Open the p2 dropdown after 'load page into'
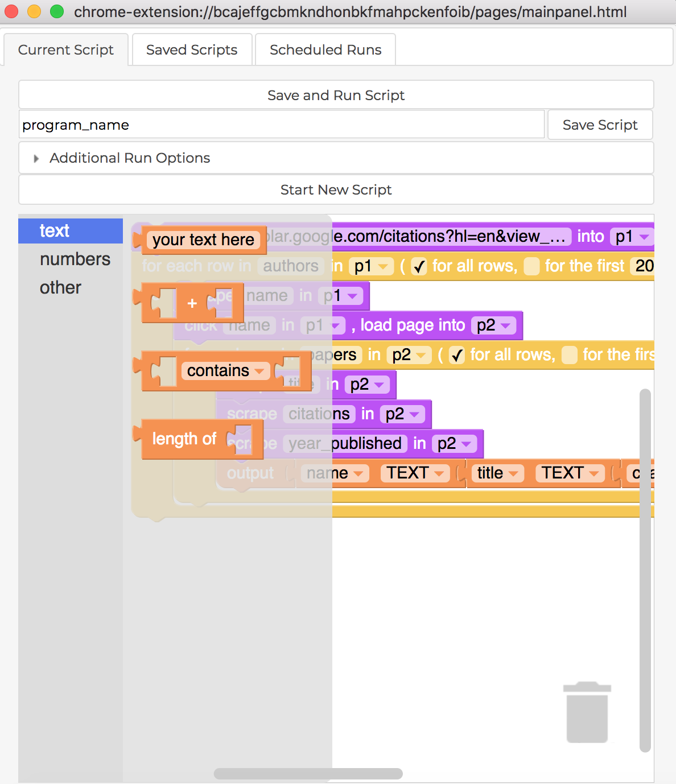 (493, 325)
